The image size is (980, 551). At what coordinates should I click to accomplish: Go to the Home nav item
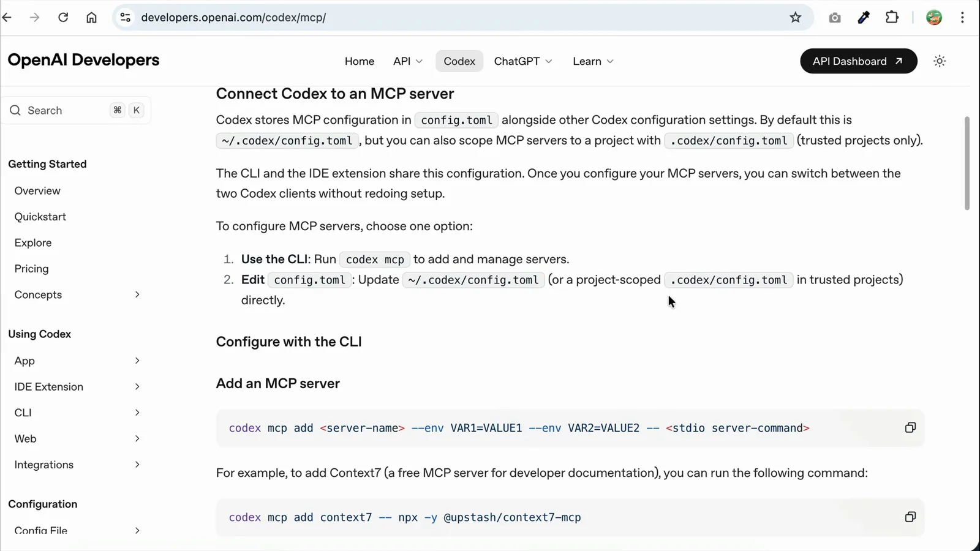pyautogui.click(x=360, y=61)
